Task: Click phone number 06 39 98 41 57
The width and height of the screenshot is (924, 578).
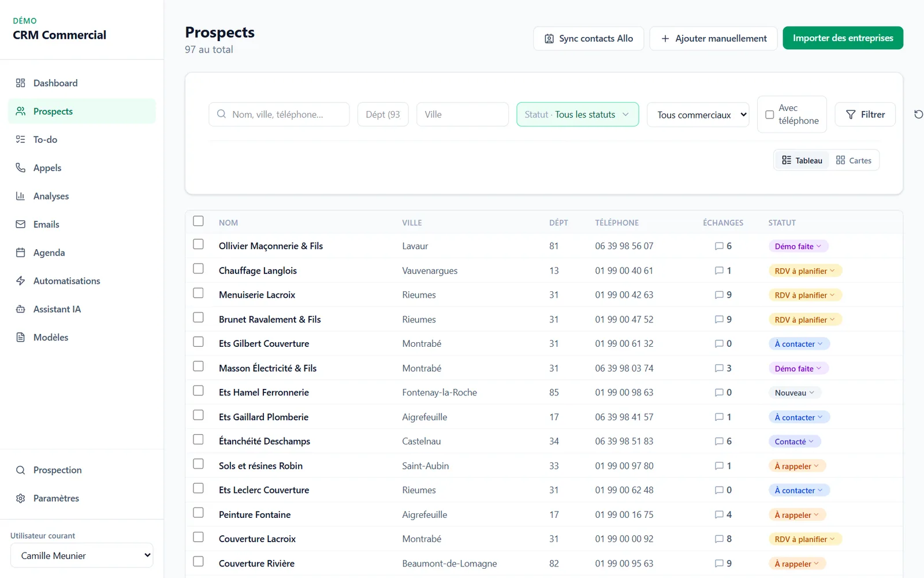Action: [624, 417]
